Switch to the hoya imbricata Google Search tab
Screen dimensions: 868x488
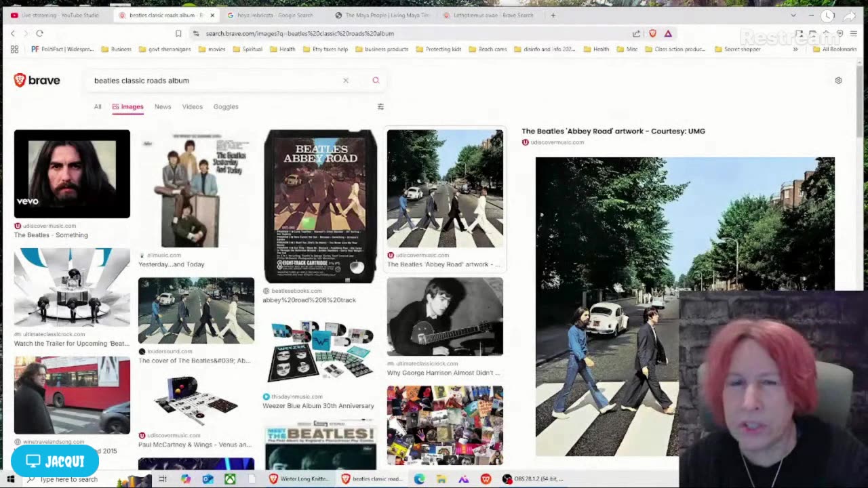[270, 15]
